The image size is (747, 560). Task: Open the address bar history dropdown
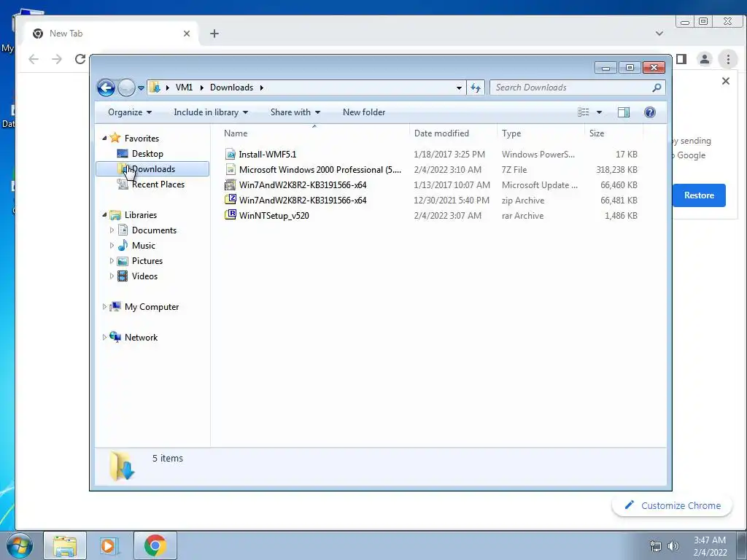pos(459,87)
